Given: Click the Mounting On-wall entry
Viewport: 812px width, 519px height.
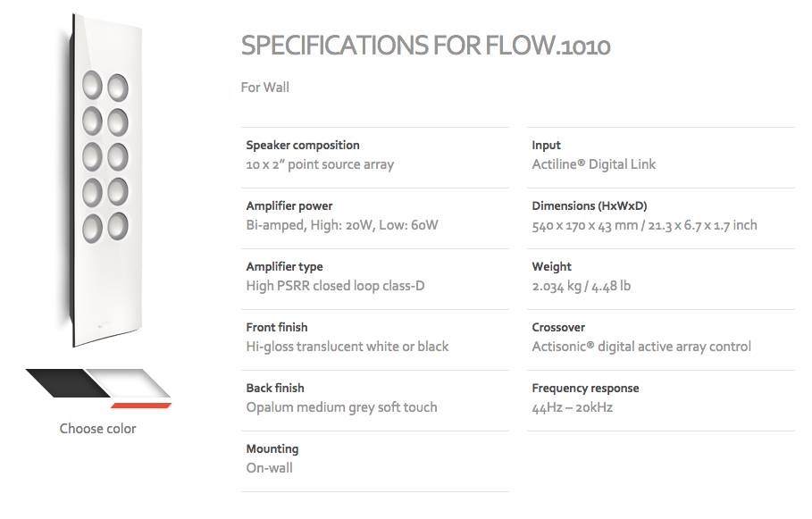Looking at the screenshot, I should [375, 461].
